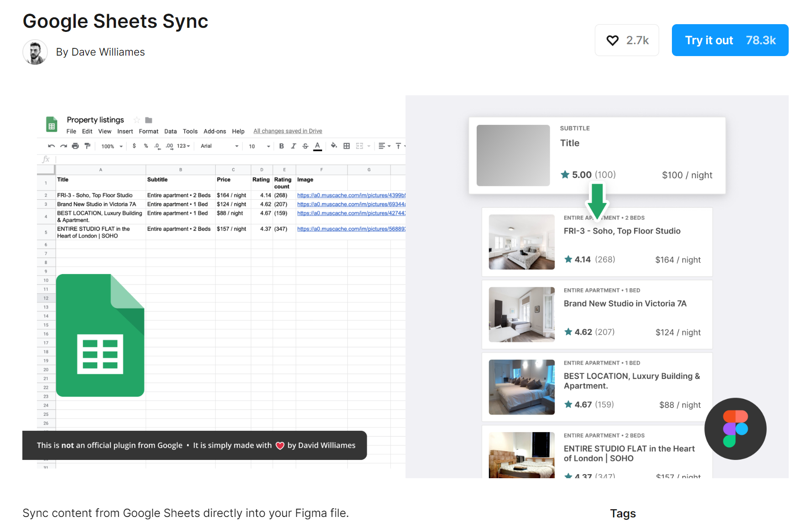Open the Insert menu
Screen dimensions: 801x532
point(125,131)
